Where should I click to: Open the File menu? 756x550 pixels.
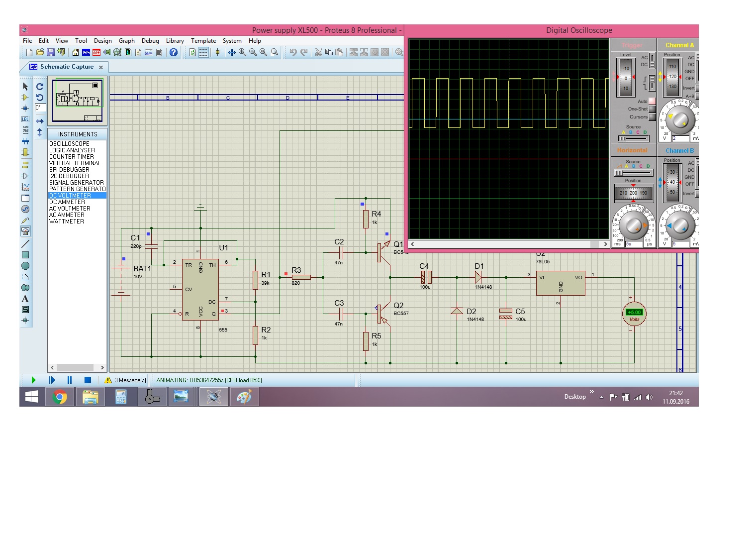(x=27, y=41)
